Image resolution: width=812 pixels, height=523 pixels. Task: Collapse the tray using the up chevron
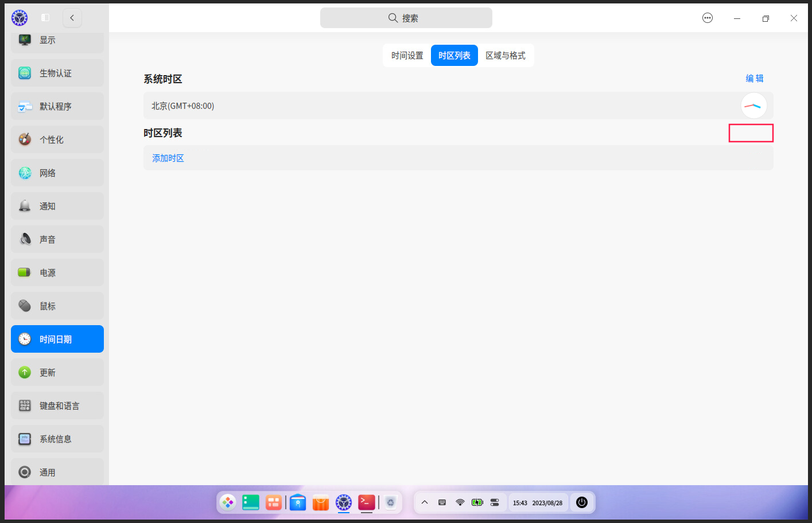tap(425, 502)
